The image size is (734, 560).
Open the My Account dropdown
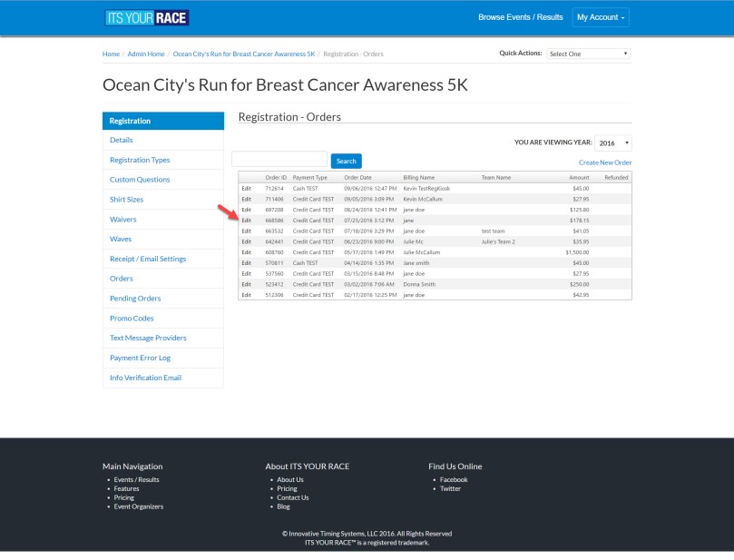600,17
